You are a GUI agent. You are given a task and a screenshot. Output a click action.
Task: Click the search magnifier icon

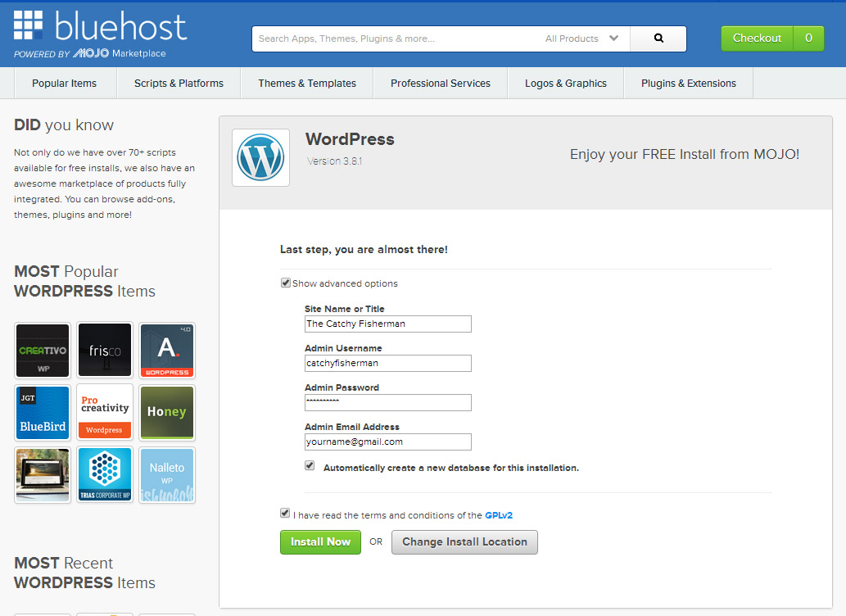click(x=658, y=38)
